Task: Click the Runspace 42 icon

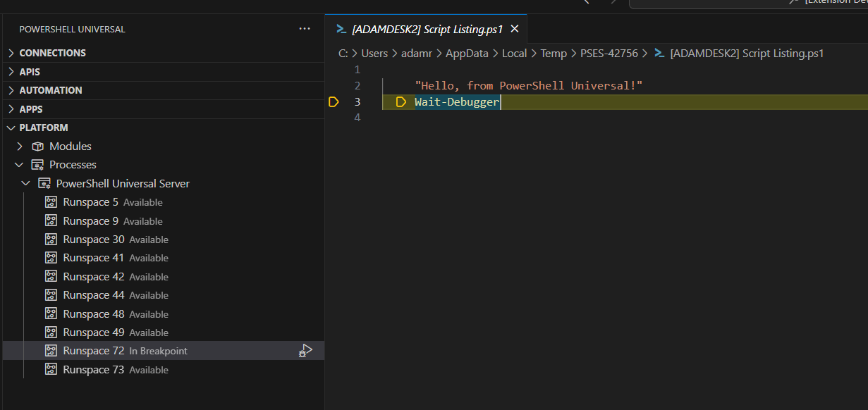Action: [51, 277]
